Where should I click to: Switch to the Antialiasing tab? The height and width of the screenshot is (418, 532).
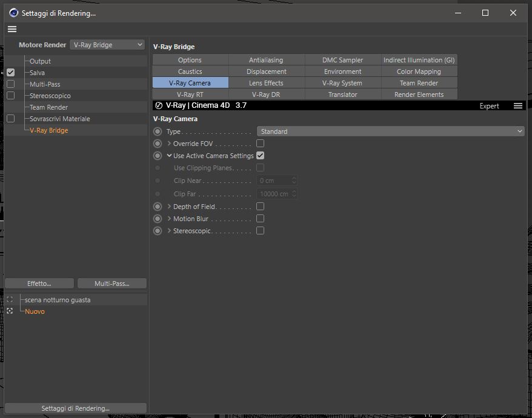[267, 60]
